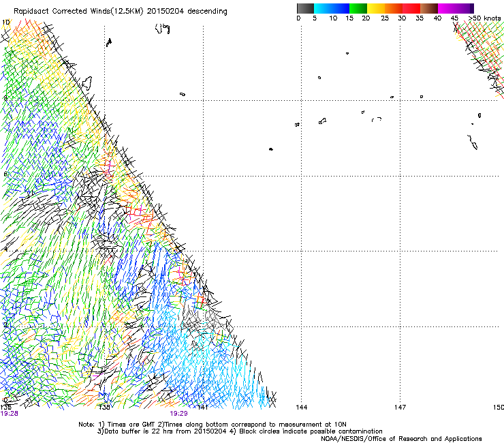Click the purple time stamp '19:29'

point(178,414)
